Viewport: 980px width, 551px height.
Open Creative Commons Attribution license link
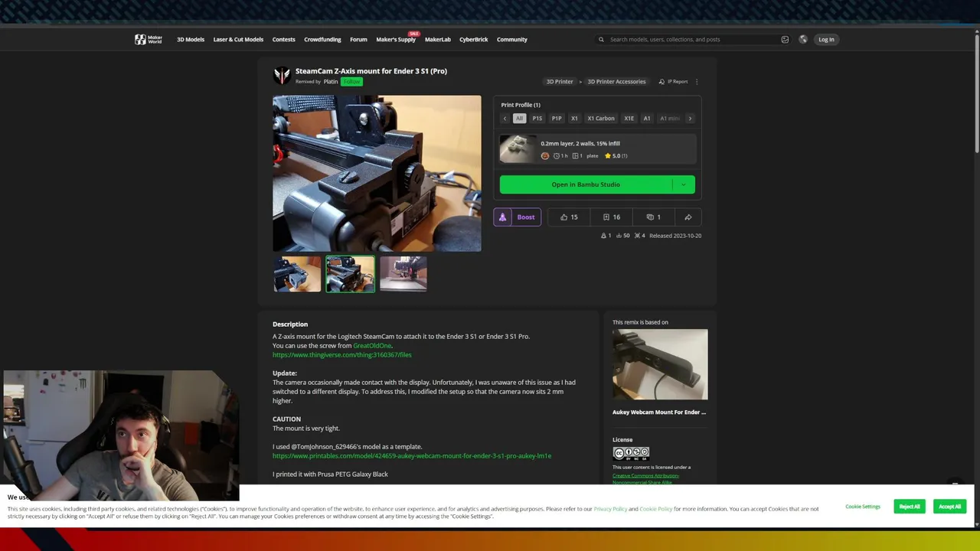pyautogui.click(x=645, y=479)
